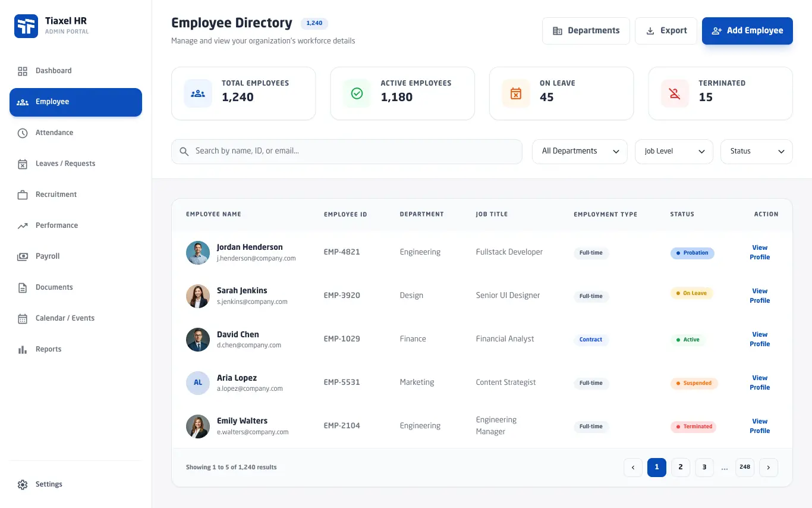
Task: Click employee ID EMP-4821
Action: tap(342, 253)
